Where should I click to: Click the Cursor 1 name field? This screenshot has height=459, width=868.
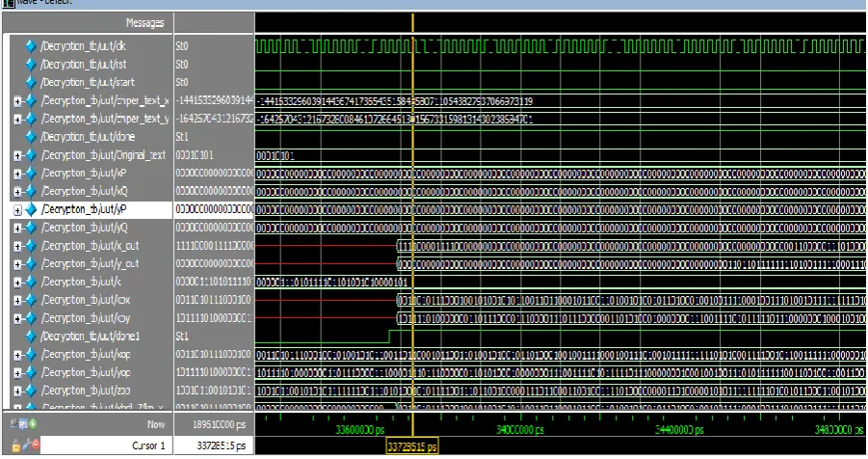click(105, 445)
